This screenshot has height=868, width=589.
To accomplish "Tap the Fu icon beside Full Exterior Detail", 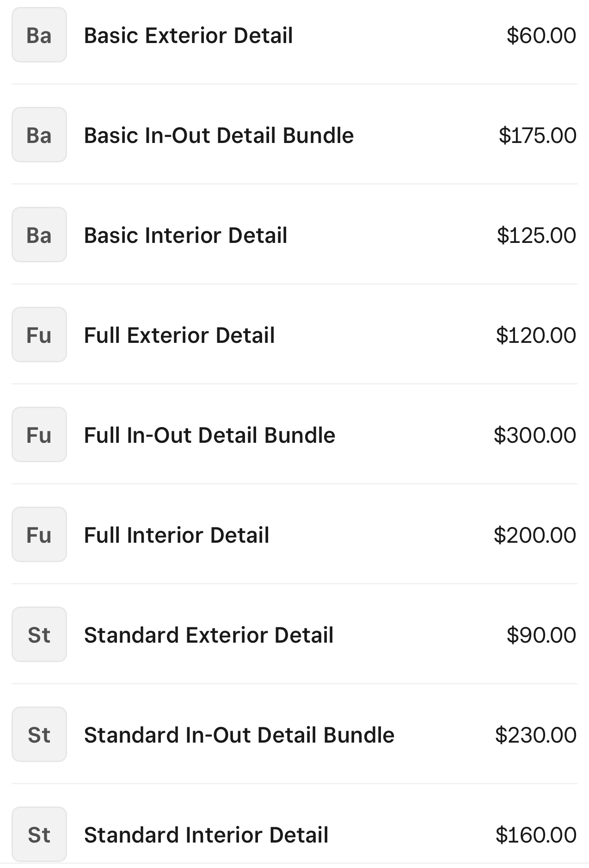I will click(x=39, y=335).
